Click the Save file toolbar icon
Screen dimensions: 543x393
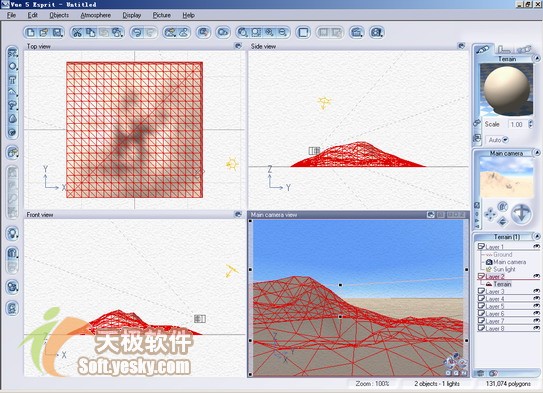(x=57, y=33)
